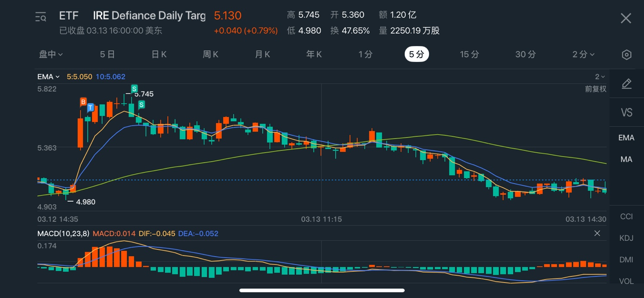Select the pencil drawing tool
The image size is (644, 298).
[x=626, y=84]
